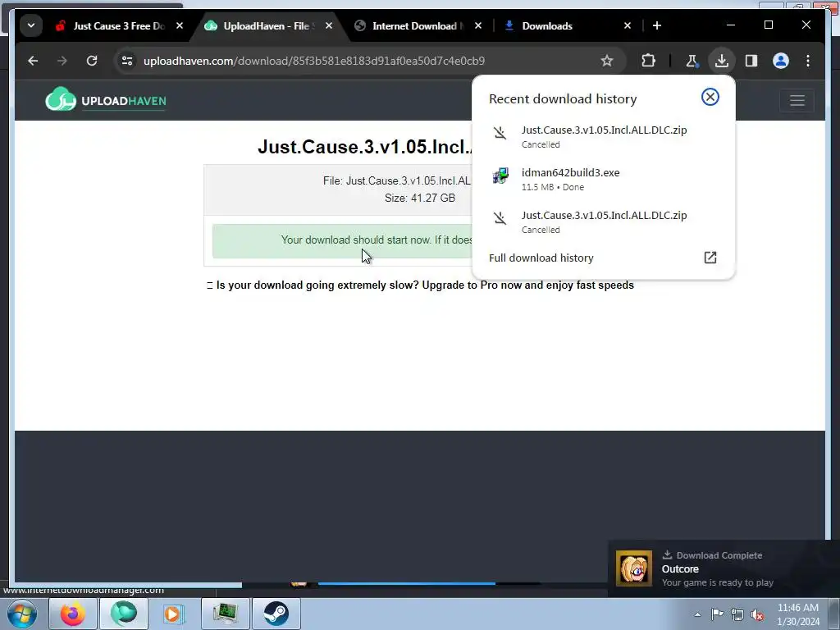This screenshot has width=840, height=630.
Task: Launch Firefox from the taskbar
Action: (x=73, y=614)
